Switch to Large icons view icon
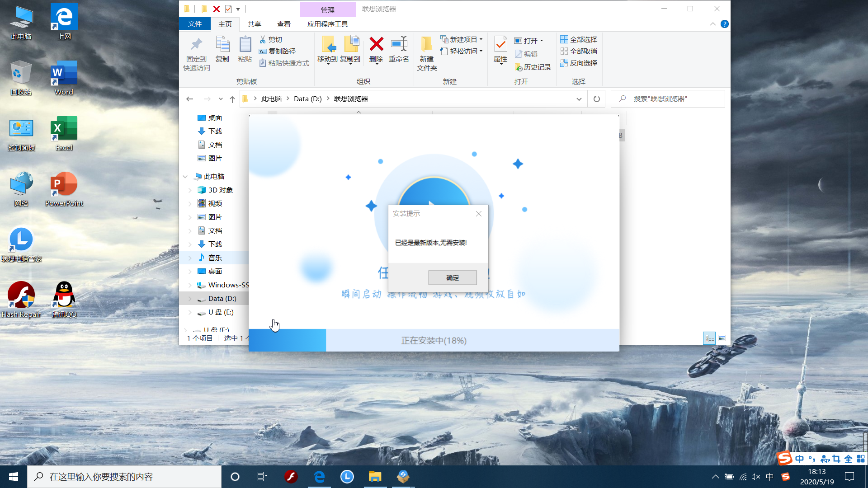 722,338
